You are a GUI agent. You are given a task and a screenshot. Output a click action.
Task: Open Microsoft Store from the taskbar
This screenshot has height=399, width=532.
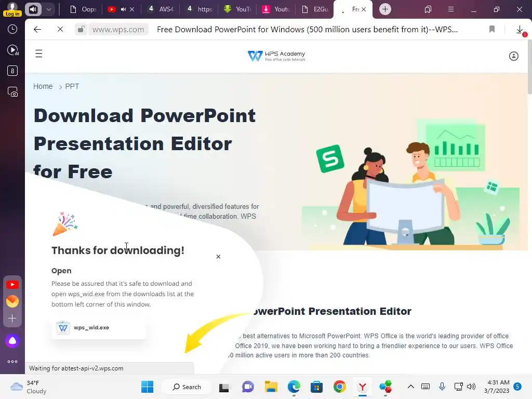(x=316, y=387)
